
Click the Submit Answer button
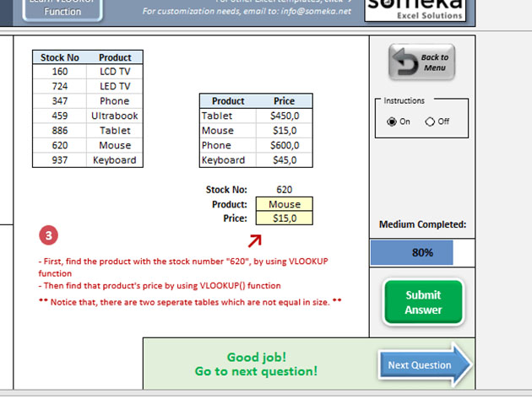pyautogui.click(x=423, y=302)
